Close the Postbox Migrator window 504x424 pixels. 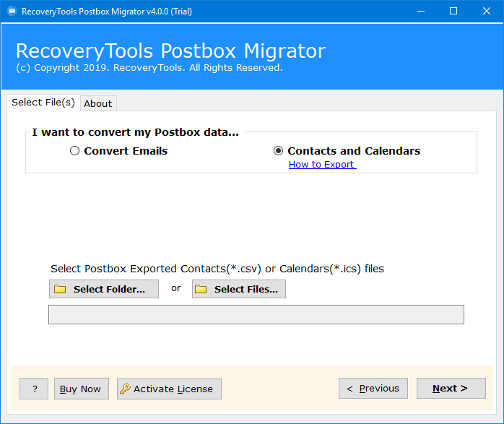[487, 12]
